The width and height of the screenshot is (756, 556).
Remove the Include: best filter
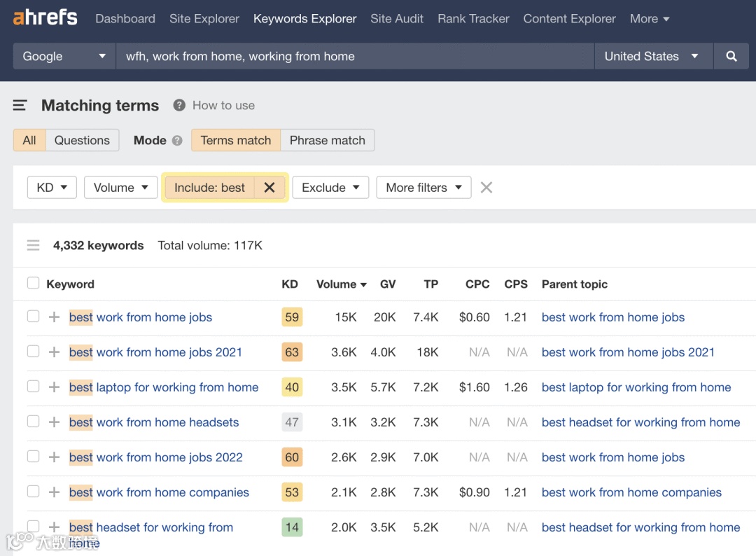tap(269, 188)
